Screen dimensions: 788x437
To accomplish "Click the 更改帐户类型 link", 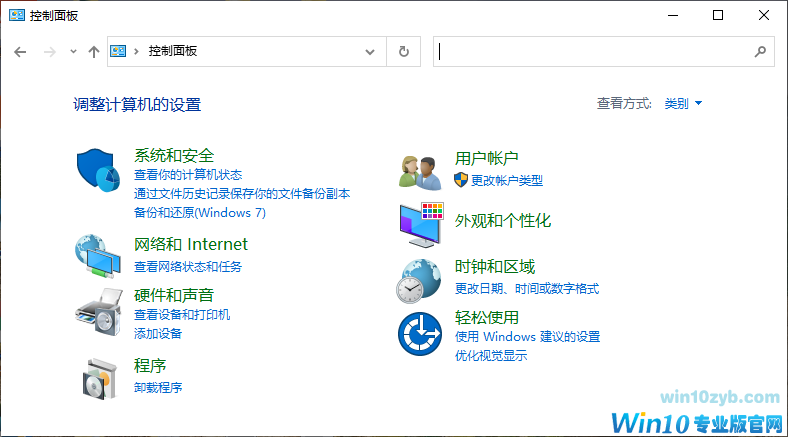I will tap(507, 181).
